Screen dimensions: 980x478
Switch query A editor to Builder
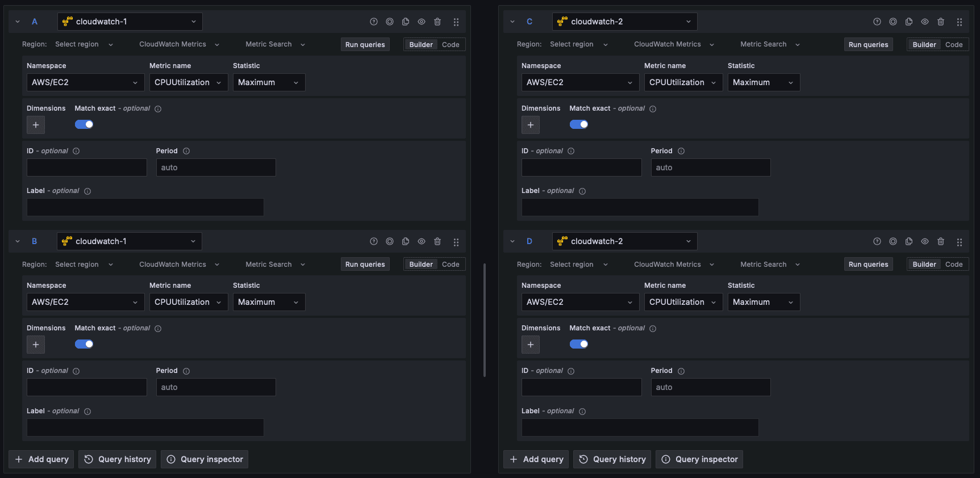tap(421, 45)
